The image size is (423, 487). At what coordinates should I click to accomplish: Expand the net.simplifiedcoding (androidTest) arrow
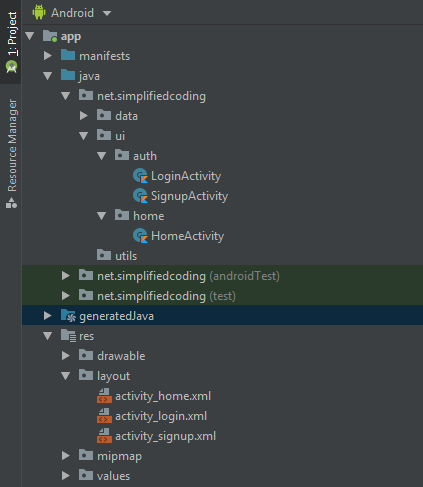click(x=66, y=276)
